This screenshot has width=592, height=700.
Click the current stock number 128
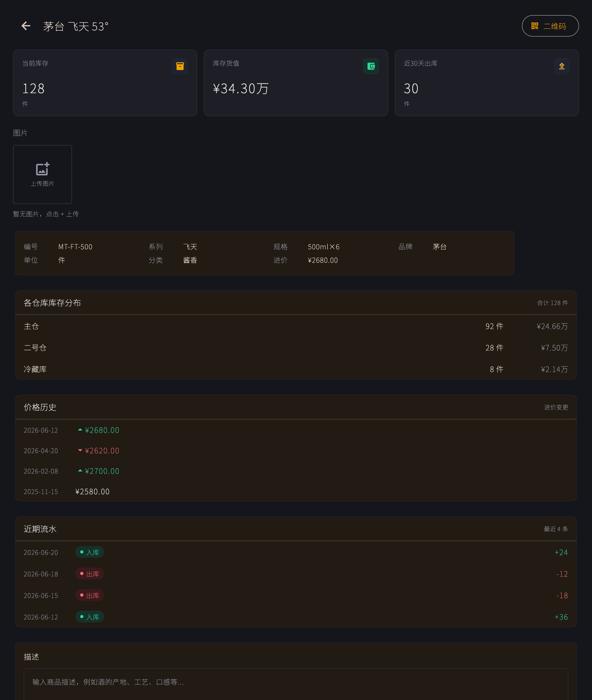[33, 89]
